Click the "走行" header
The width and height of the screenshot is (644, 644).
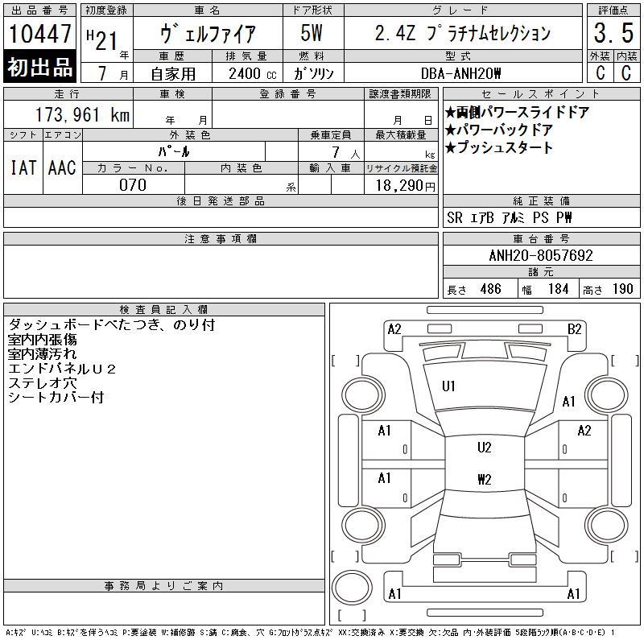68,94
